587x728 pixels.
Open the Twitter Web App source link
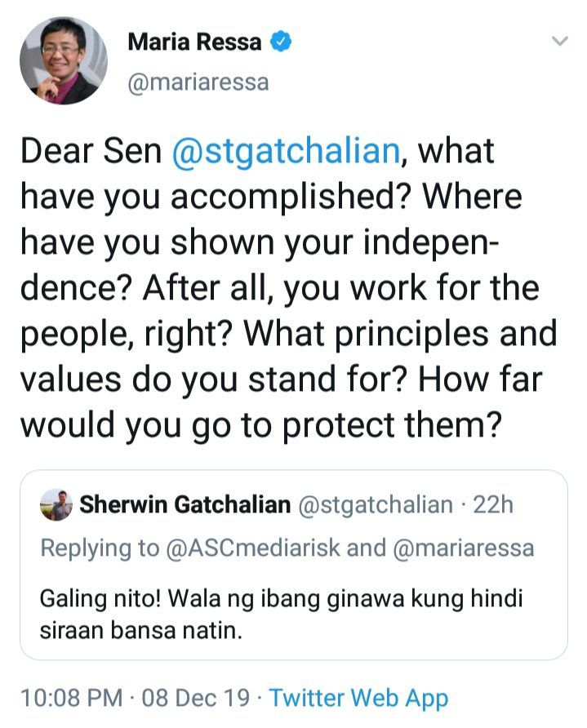(x=358, y=699)
